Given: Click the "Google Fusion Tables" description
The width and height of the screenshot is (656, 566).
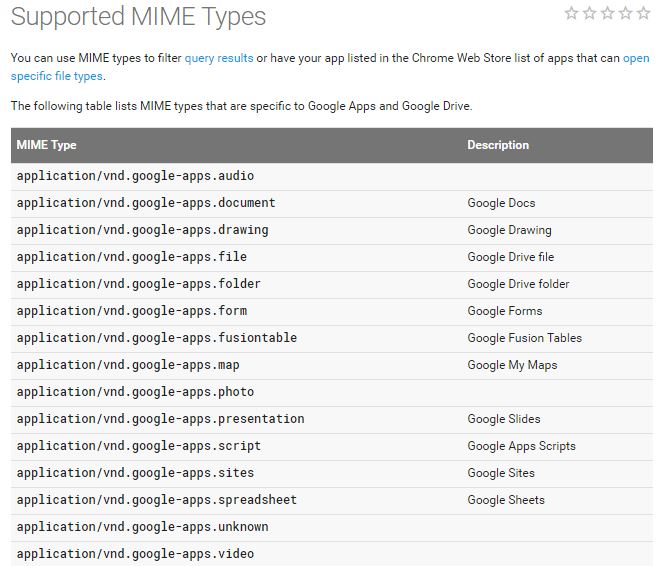Looking at the screenshot, I should [524, 338].
